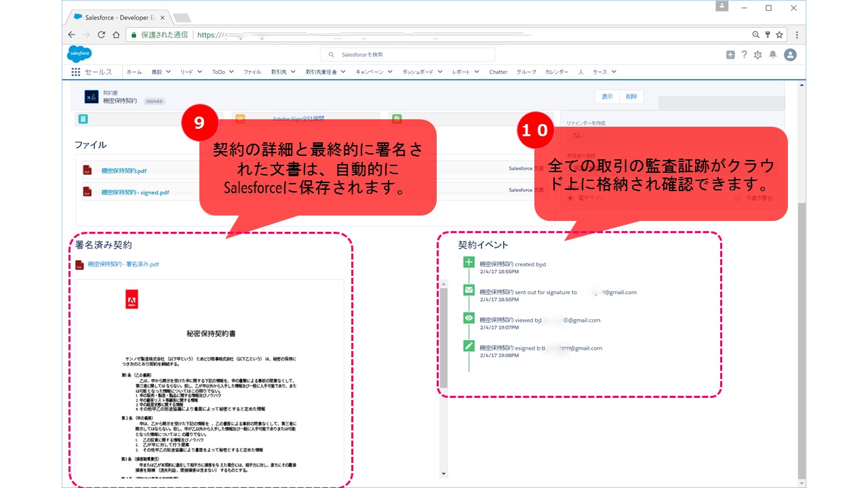
Task: Click the PDF preview scrollbar down arrow
Action: tap(444, 474)
